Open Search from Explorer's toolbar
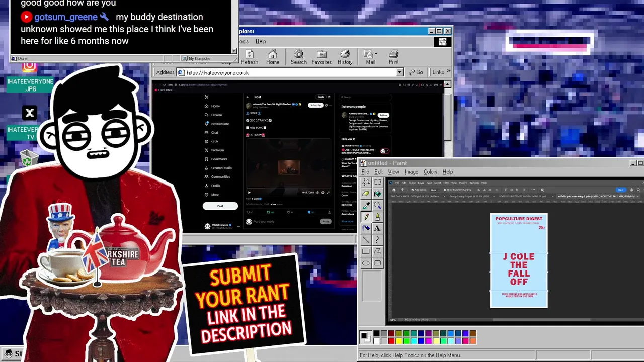644x362 pixels. (298, 57)
